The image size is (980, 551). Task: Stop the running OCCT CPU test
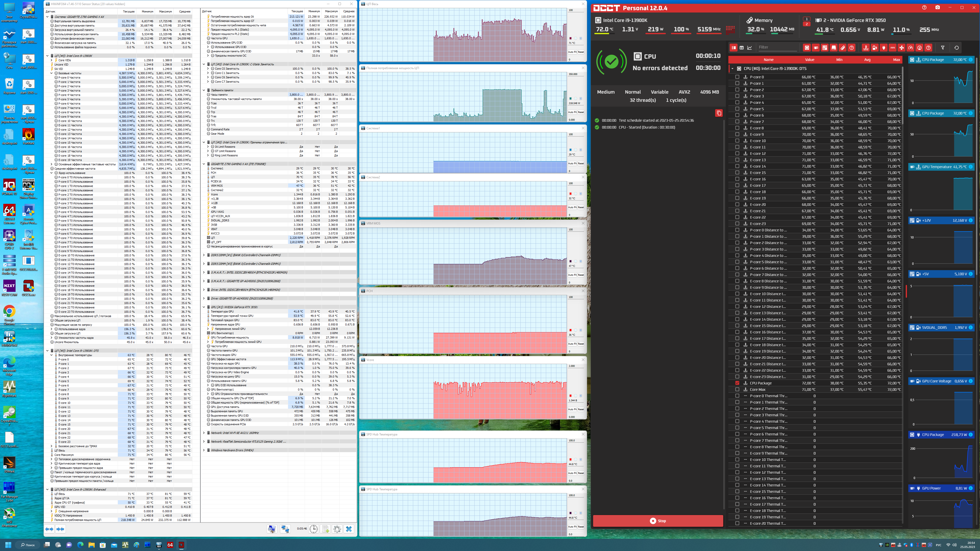click(x=658, y=521)
